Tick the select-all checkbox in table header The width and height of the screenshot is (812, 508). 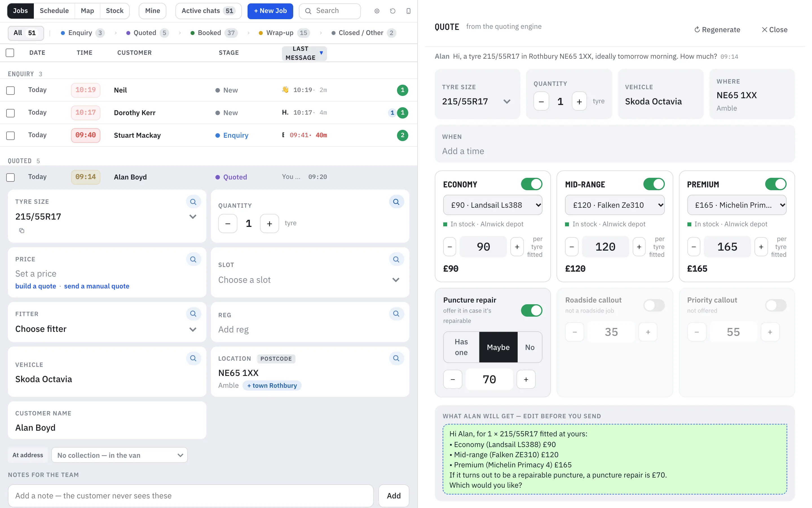pyautogui.click(x=10, y=53)
